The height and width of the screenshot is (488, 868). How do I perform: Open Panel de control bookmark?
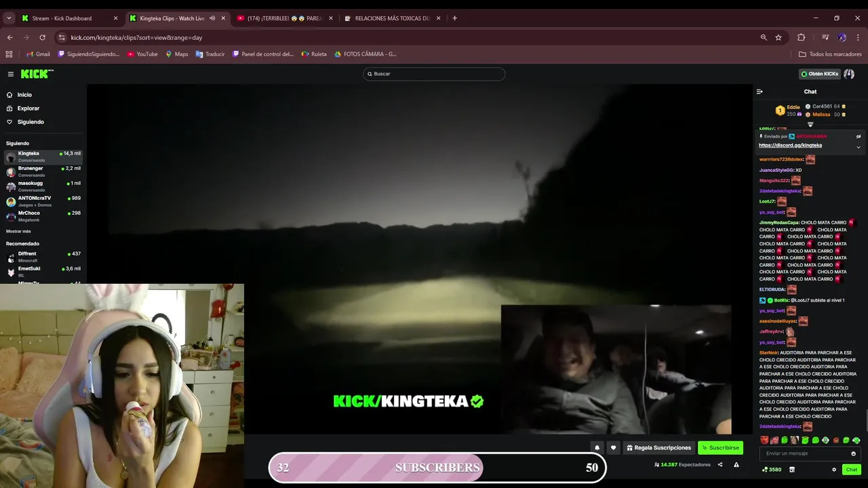coord(263,54)
